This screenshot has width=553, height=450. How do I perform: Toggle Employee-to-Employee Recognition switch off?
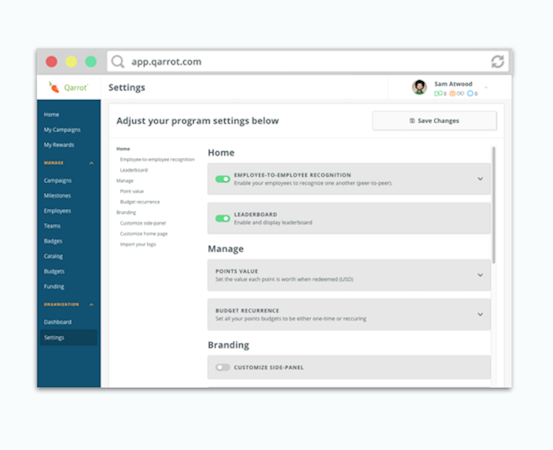pos(223,179)
